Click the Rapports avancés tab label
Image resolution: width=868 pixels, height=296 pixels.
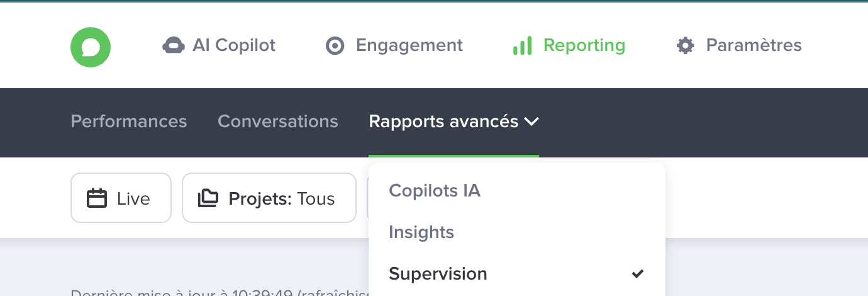point(443,122)
